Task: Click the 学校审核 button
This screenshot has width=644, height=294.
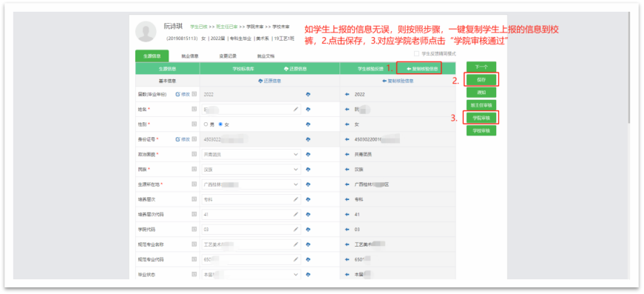Action: tap(481, 131)
